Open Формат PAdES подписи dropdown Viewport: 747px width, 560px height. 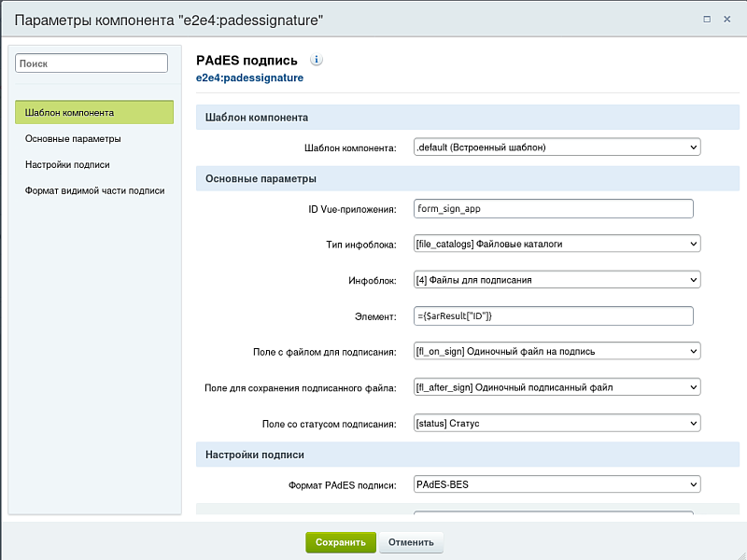(557, 485)
